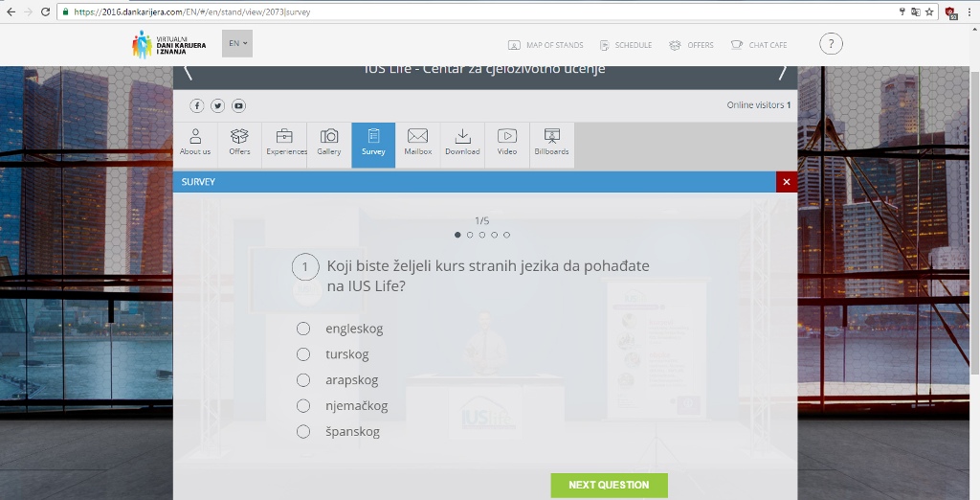The width and height of the screenshot is (980, 500).
Task: Click the help question mark icon
Action: 831,44
